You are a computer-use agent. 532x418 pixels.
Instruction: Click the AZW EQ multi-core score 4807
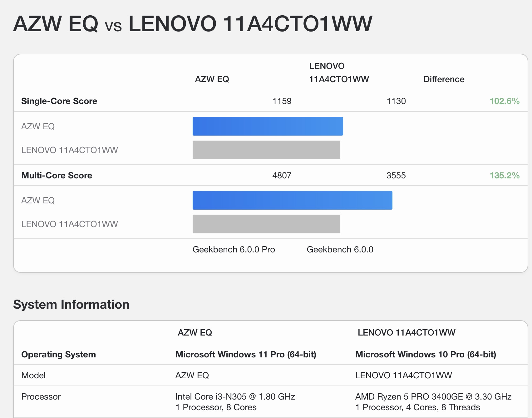pyautogui.click(x=282, y=176)
